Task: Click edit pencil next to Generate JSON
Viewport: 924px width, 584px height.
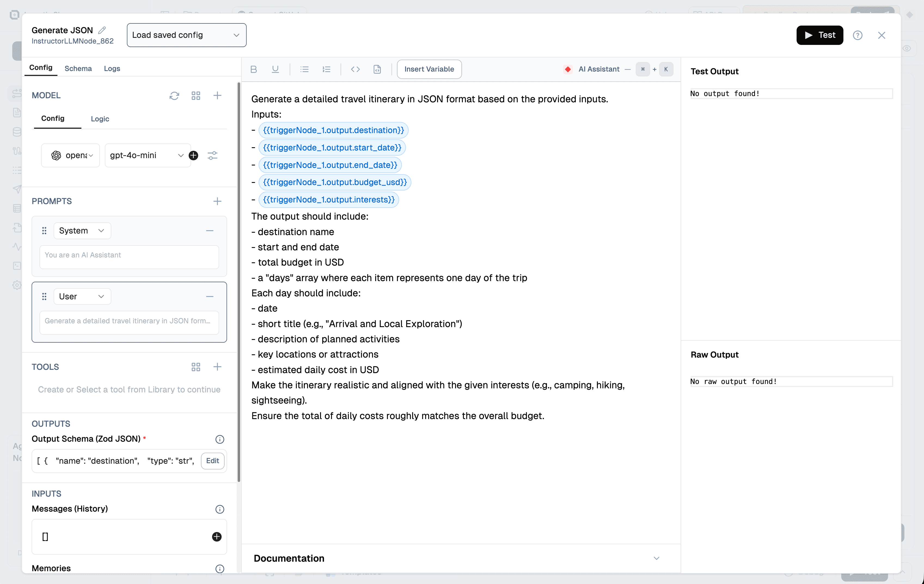Action: pyautogui.click(x=102, y=30)
